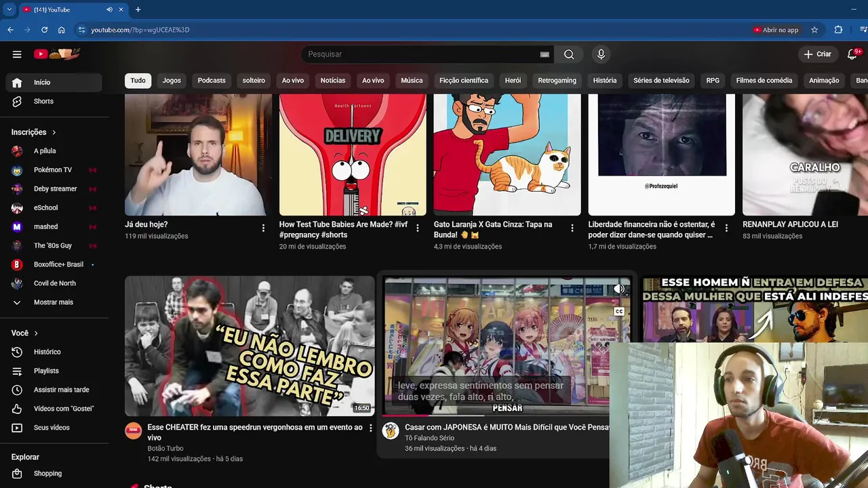Viewport: 868px width, 488px height.
Task: Select the Retrogaming filter chip
Action: tap(557, 81)
